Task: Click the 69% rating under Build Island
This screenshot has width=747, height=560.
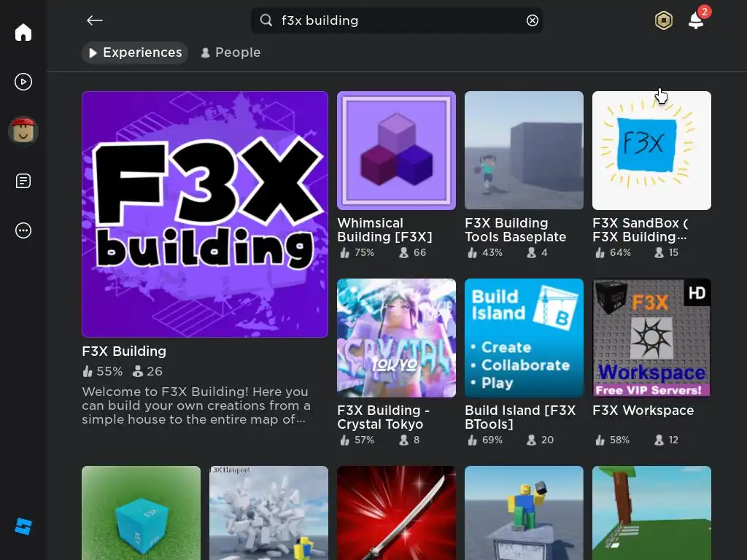Action: click(x=485, y=440)
